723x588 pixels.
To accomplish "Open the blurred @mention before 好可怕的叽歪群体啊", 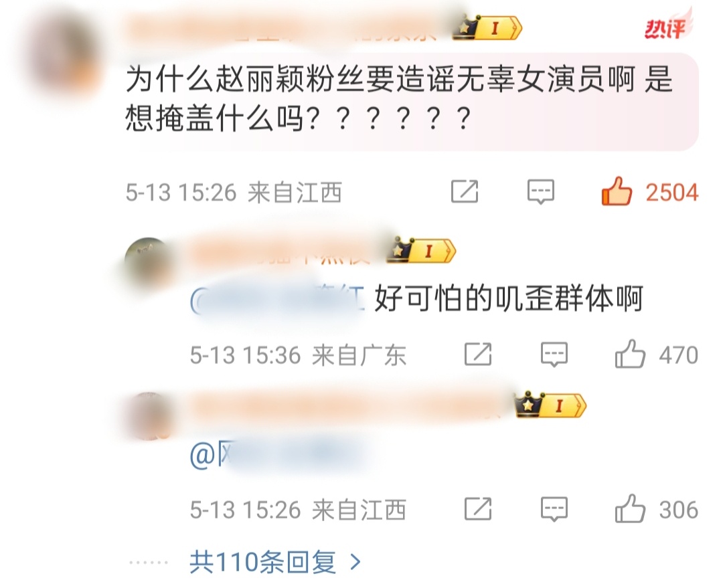I will coord(277,299).
